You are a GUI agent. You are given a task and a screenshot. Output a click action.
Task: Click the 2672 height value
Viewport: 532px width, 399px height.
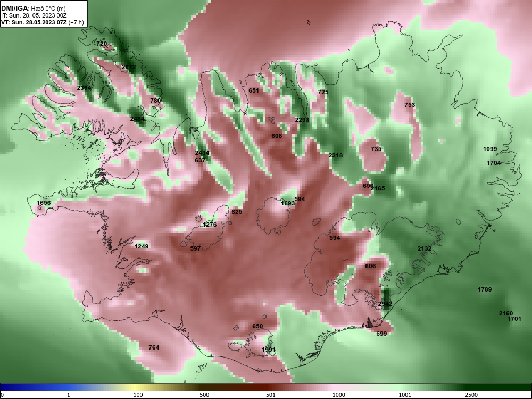(129, 67)
